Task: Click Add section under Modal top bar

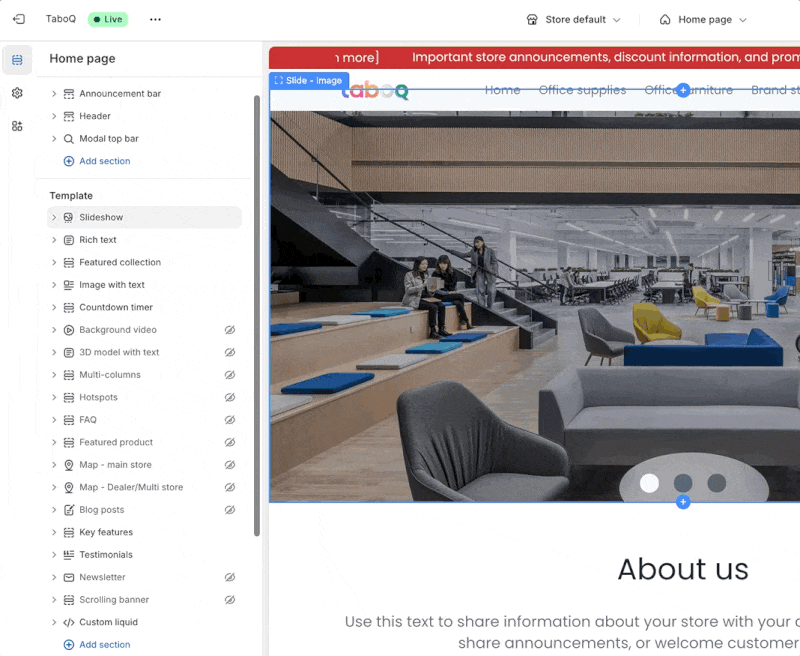Action: (x=104, y=161)
